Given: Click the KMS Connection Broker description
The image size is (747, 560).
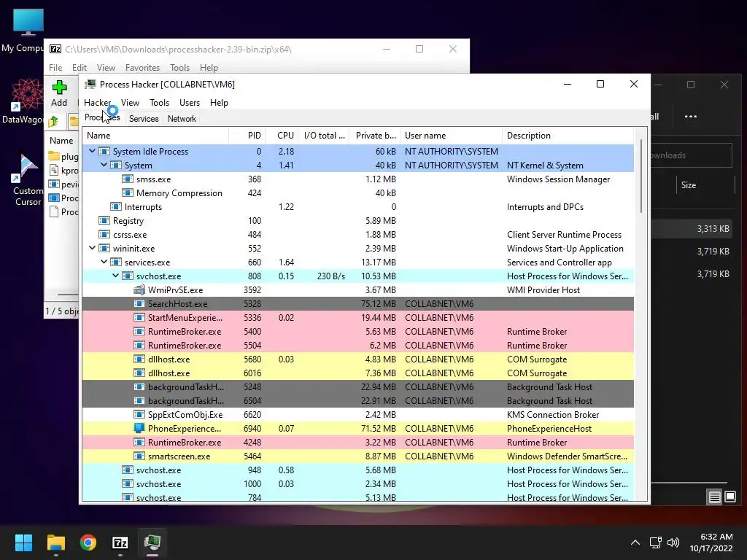Looking at the screenshot, I should point(553,414).
